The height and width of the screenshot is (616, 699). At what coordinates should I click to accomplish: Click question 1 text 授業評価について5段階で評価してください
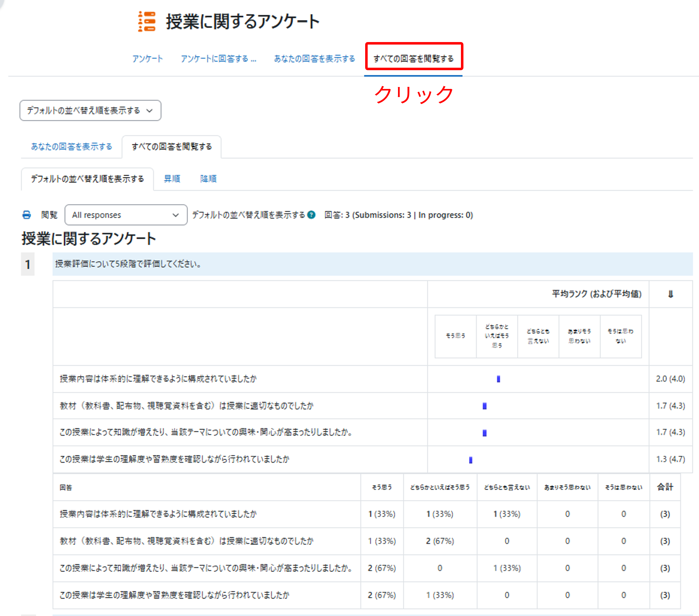point(128,264)
